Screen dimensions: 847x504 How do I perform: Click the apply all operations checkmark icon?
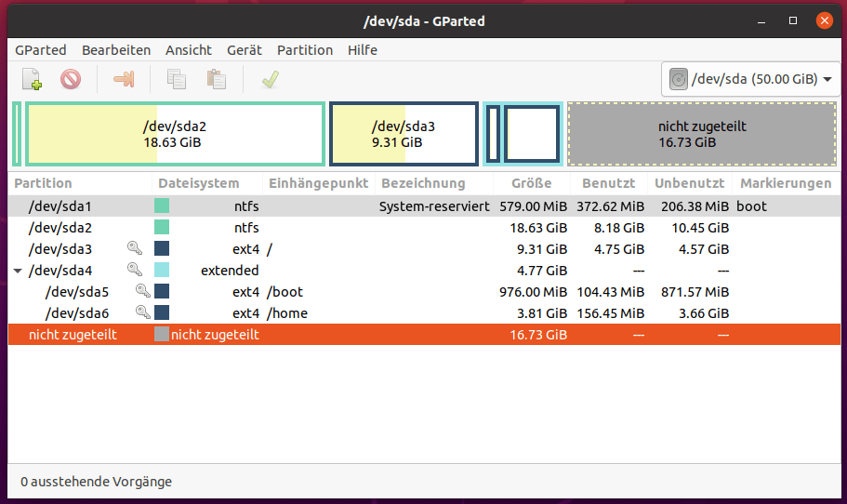pyautogui.click(x=270, y=80)
